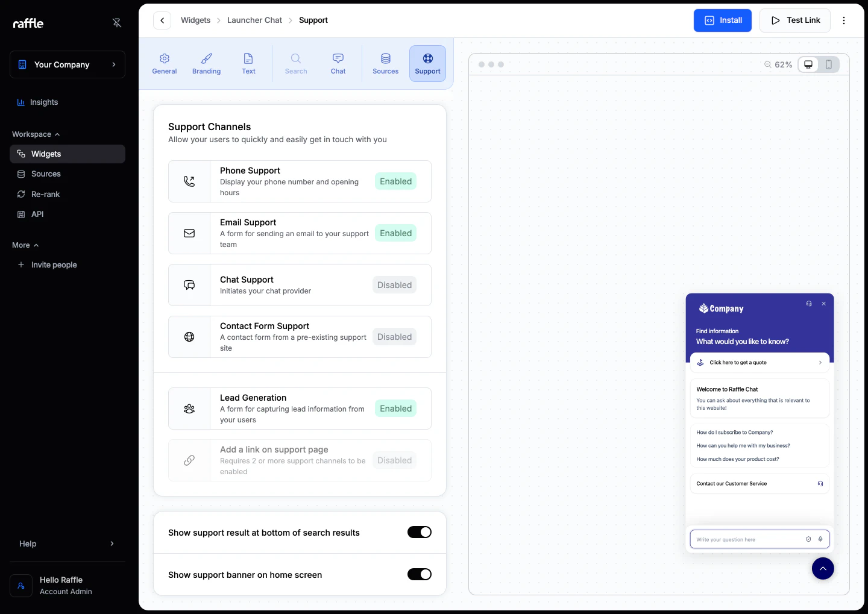This screenshot has height=614, width=868.
Task: Toggle Phone Support Enabled status
Action: [395, 181]
